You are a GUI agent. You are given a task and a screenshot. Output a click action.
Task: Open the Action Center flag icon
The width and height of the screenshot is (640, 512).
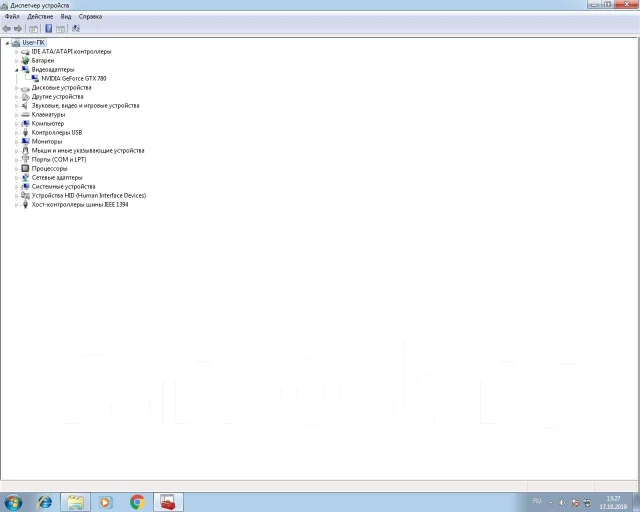click(x=575, y=503)
